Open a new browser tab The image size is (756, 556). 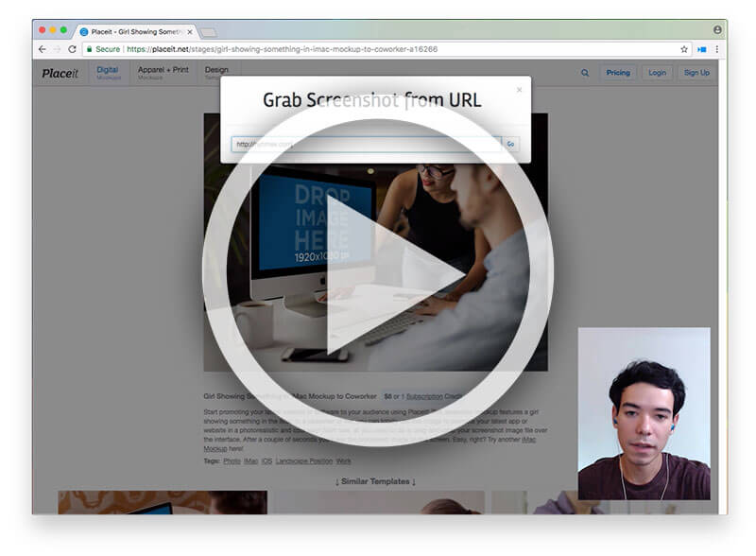208,32
